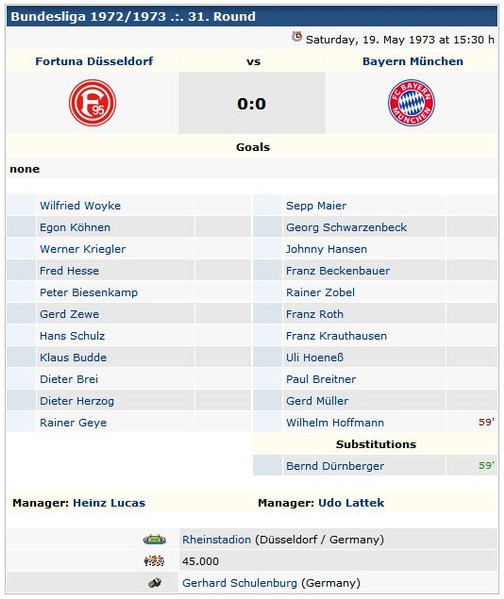Open referee Gerhard Schulenburg's page
This screenshot has width=504, height=599.
tap(240, 583)
